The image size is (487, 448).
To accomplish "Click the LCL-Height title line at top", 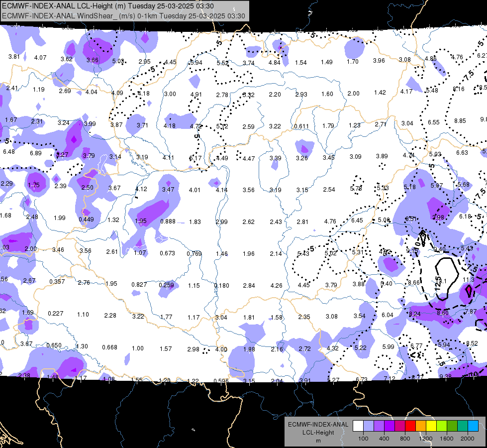I will (x=108, y=6).
